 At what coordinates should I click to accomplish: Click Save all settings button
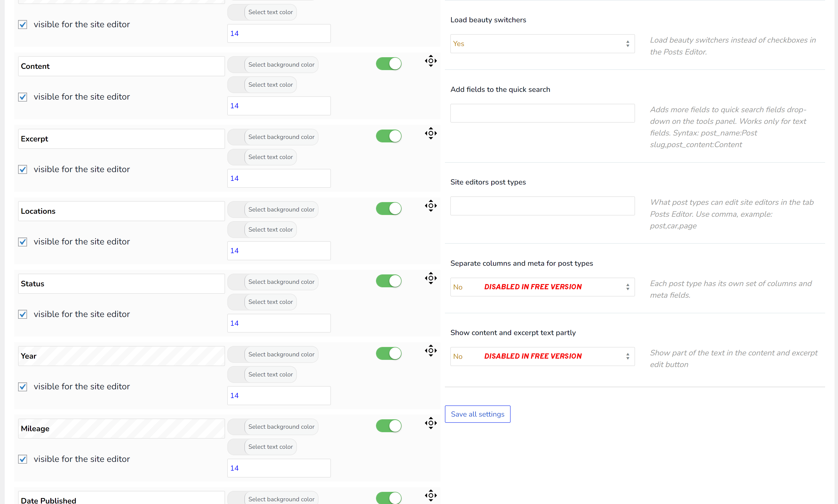point(477,414)
